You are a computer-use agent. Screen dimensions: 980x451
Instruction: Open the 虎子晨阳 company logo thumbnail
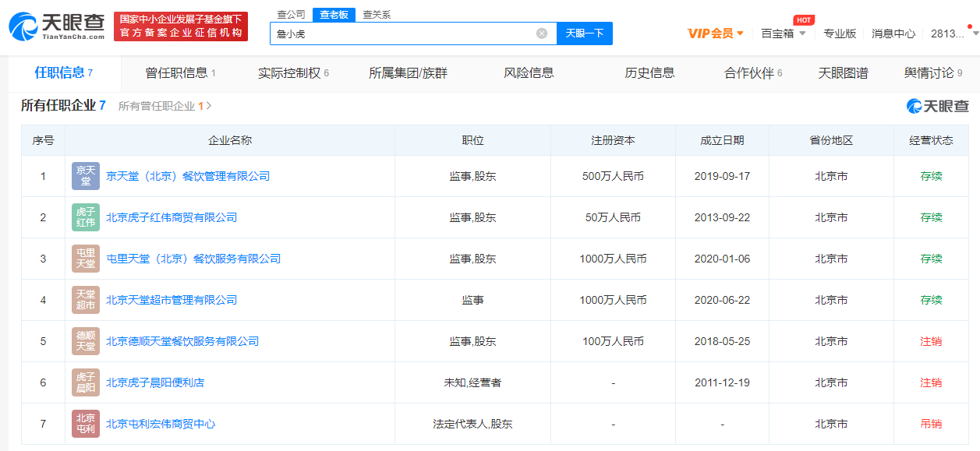click(86, 382)
